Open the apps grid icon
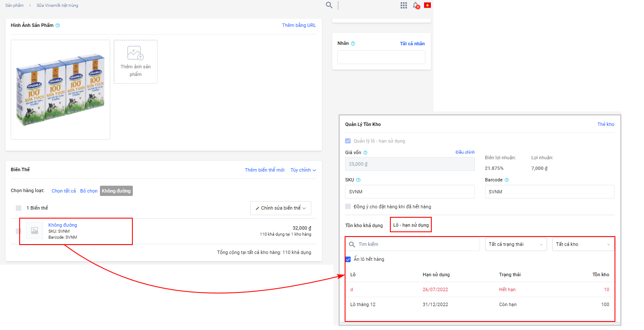Screen dimensions: 644x330 pos(404,6)
